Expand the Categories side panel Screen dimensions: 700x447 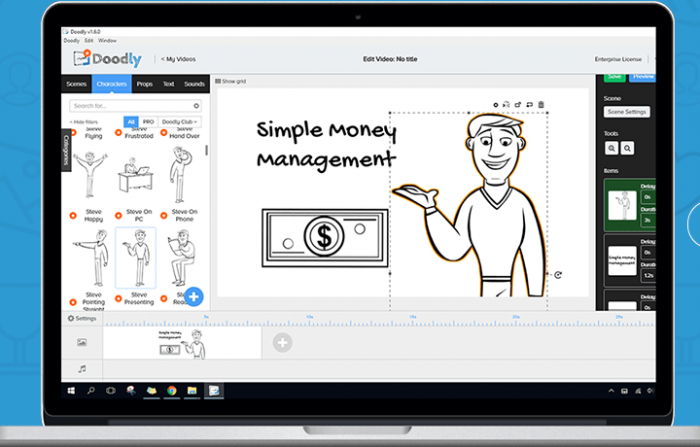click(x=67, y=150)
